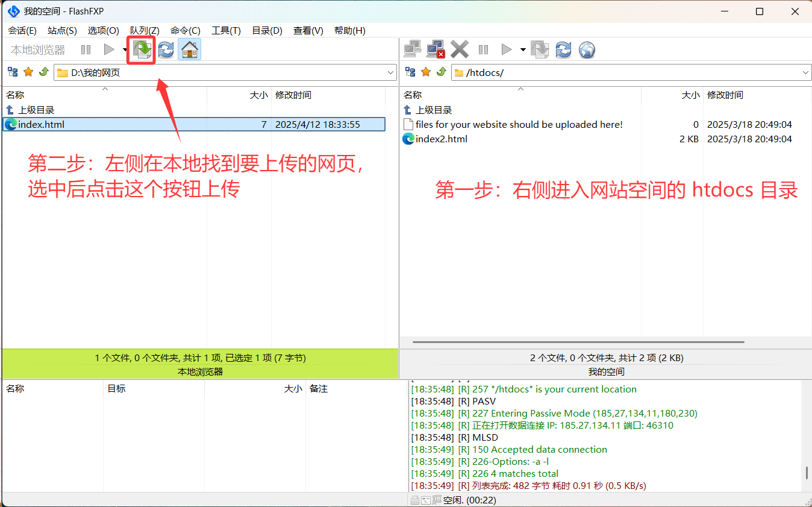Sort remote pane by 修改时间 column

point(757,95)
